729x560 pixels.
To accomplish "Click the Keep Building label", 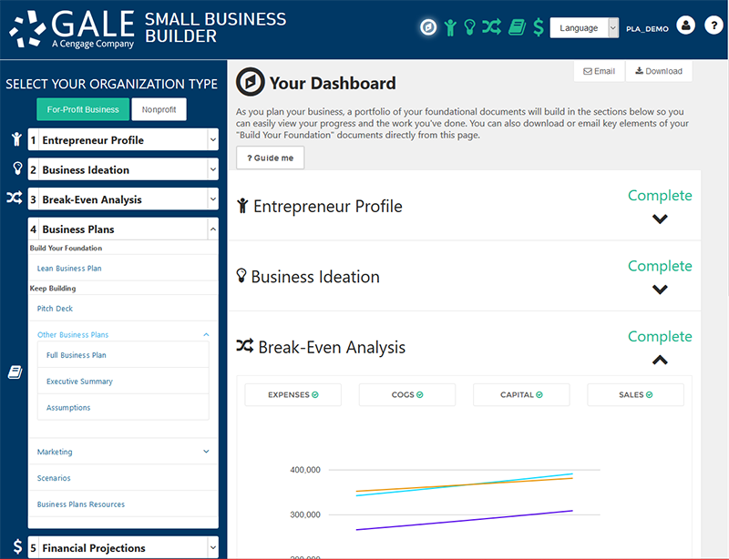I will (x=53, y=288).
